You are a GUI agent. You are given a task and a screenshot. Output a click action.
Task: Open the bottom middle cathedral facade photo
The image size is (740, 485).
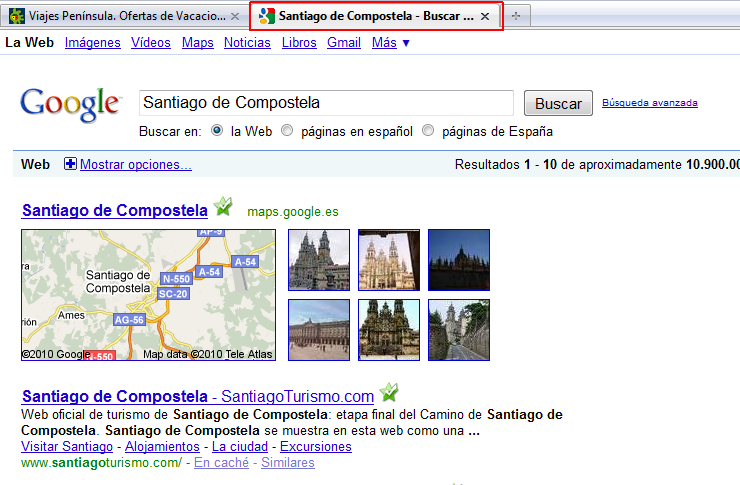click(389, 330)
